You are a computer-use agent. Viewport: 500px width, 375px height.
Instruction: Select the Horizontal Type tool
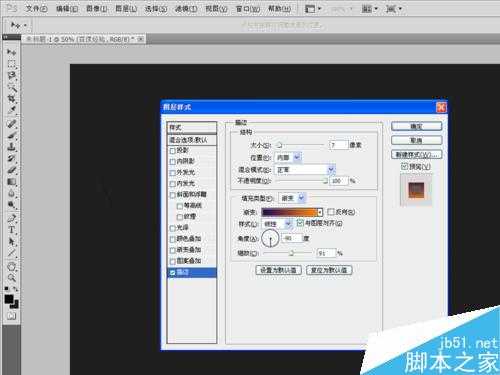pos(11,230)
